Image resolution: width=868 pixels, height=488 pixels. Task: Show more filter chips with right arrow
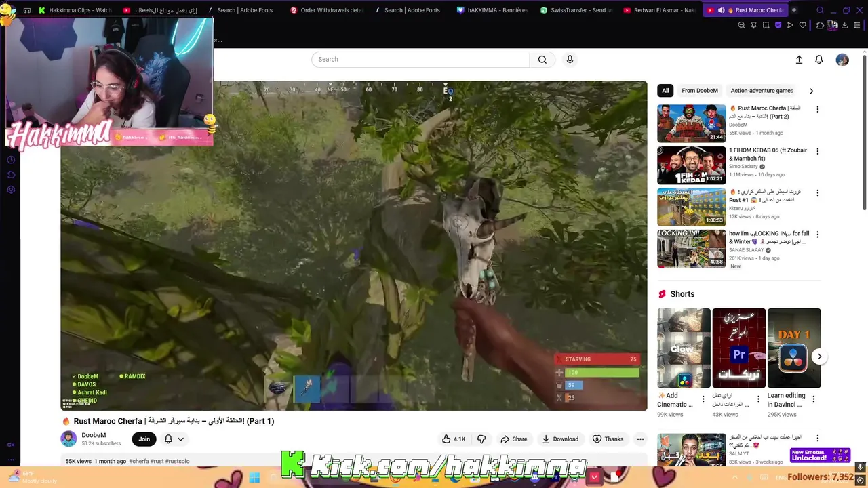pos(811,91)
